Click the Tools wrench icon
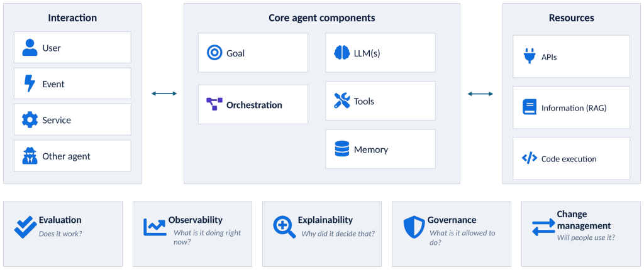644x270 pixels. coord(341,100)
